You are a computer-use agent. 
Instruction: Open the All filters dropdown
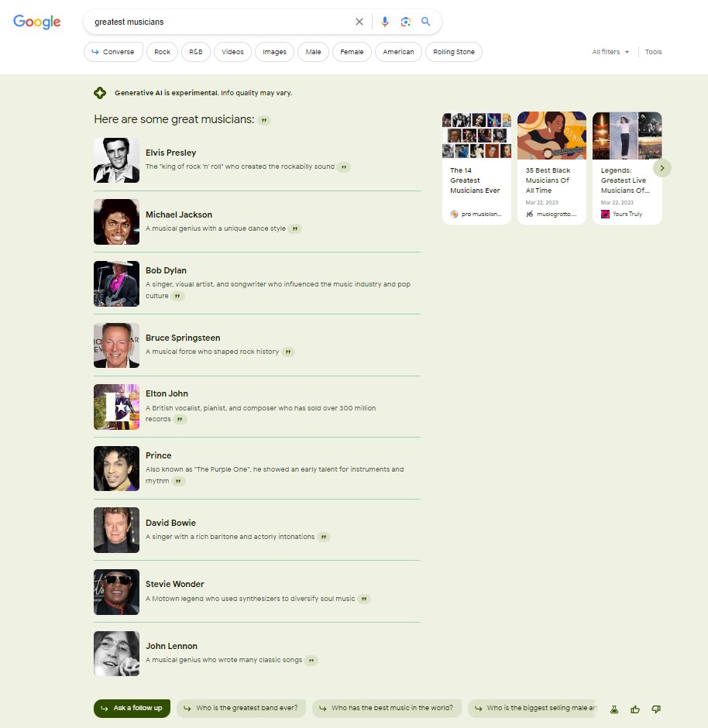tap(610, 52)
